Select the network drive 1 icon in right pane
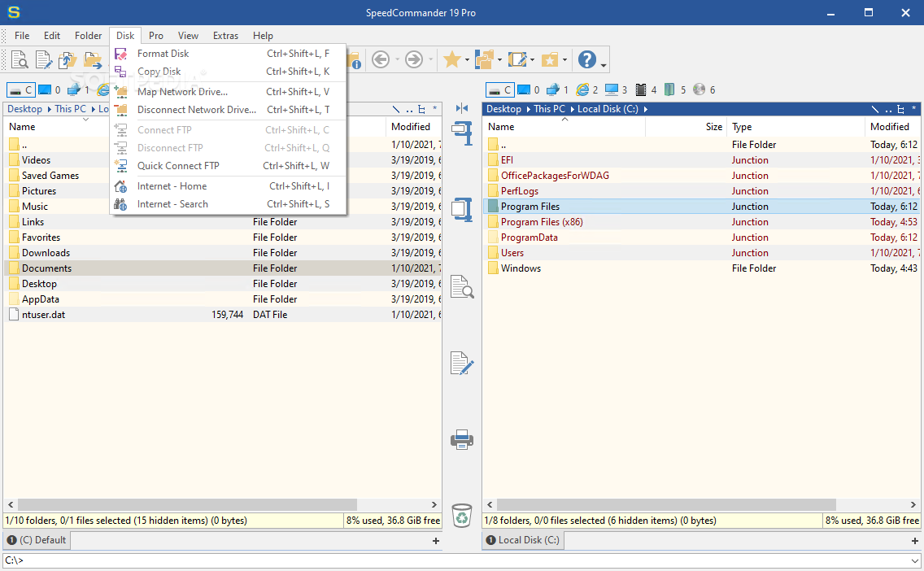This screenshot has height=571, width=924. point(557,89)
